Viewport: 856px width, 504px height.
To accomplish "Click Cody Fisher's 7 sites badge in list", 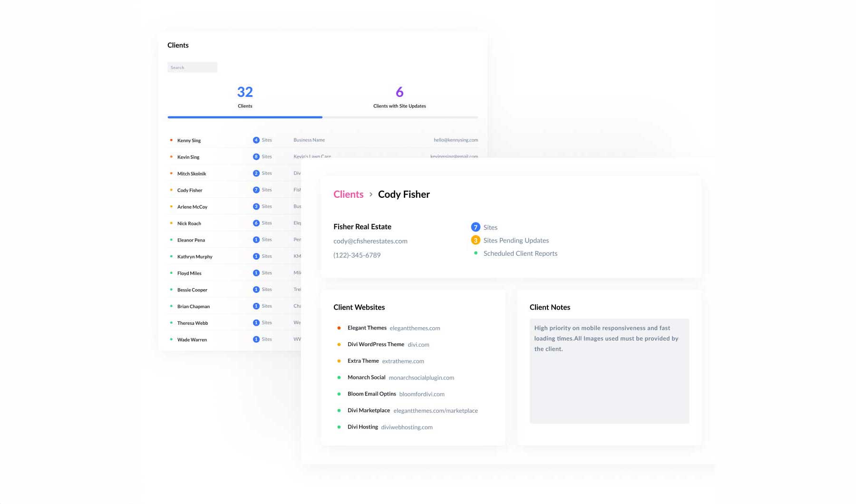I will (x=256, y=190).
